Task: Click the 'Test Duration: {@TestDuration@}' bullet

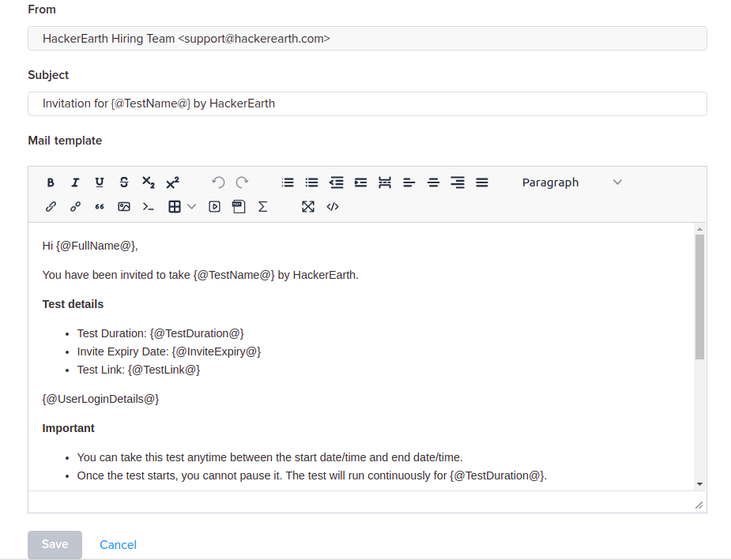Action: [x=160, y=333]
